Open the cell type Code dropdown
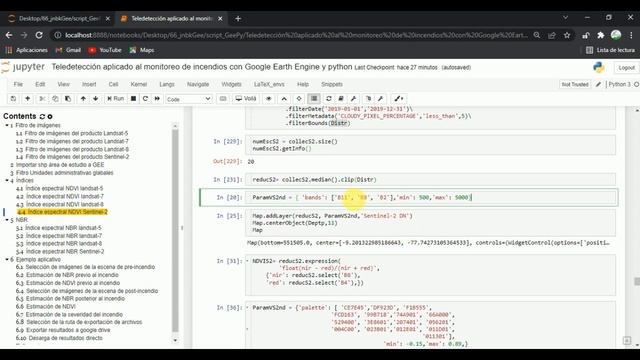640x360 pixels. 189,99
